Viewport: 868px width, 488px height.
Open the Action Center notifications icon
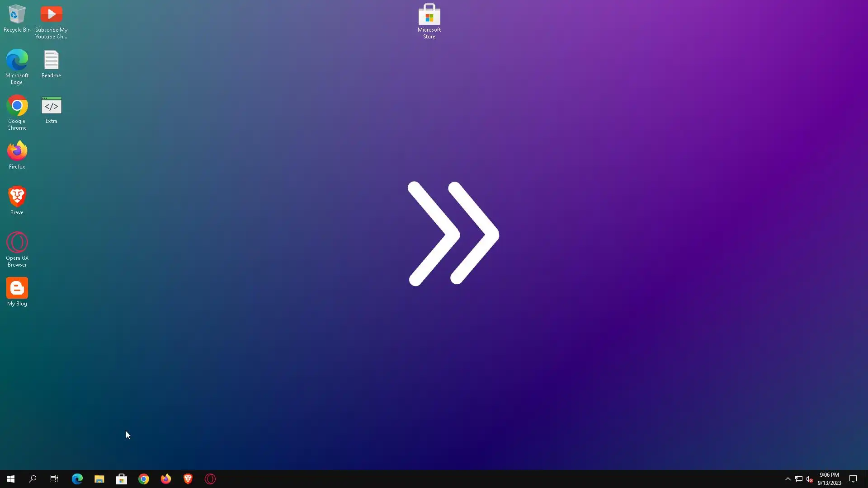coord(853,479)
